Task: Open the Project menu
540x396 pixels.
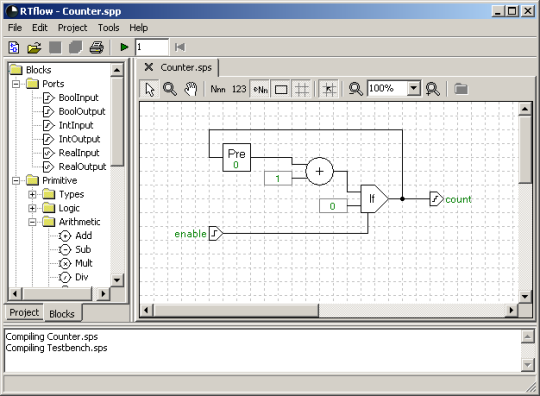Action: point(72,28)
